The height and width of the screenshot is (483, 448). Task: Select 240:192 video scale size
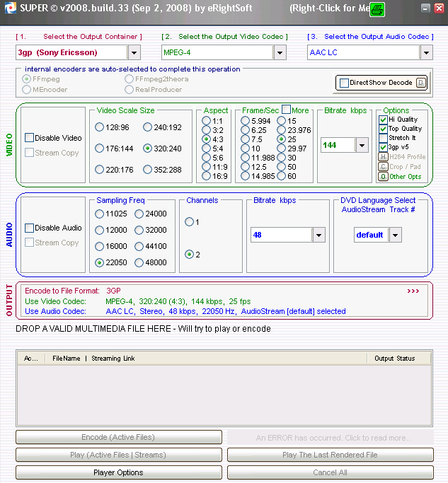click(x=147, y=127)
